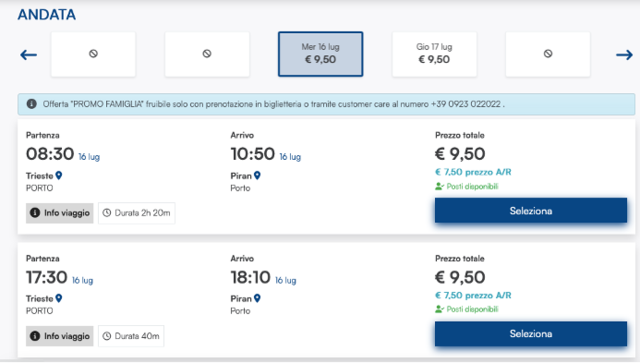The image size is (640, 363).
Task: Click Trieste location pin on 17:30 trip
Action: pyautogui.click(x=59, y=298)
